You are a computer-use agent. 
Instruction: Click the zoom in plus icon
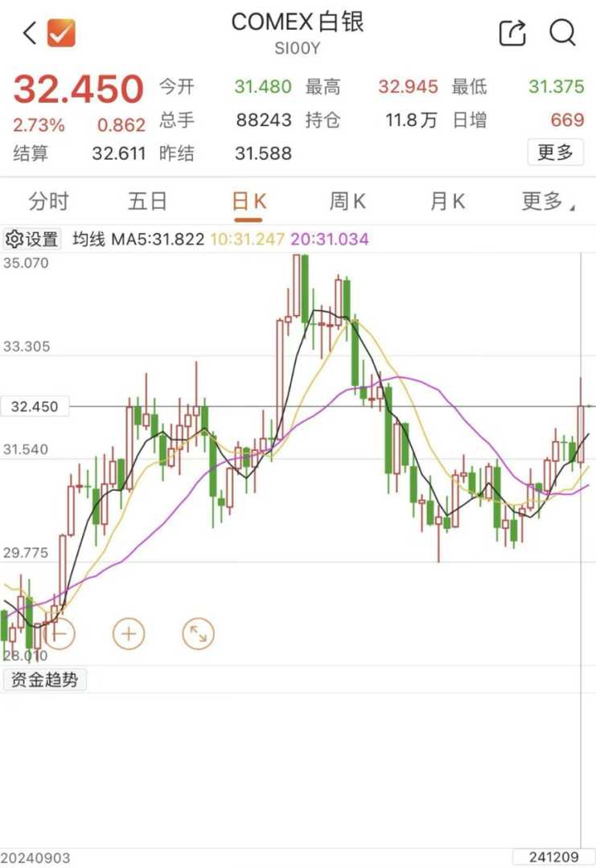tap(129, 634)
